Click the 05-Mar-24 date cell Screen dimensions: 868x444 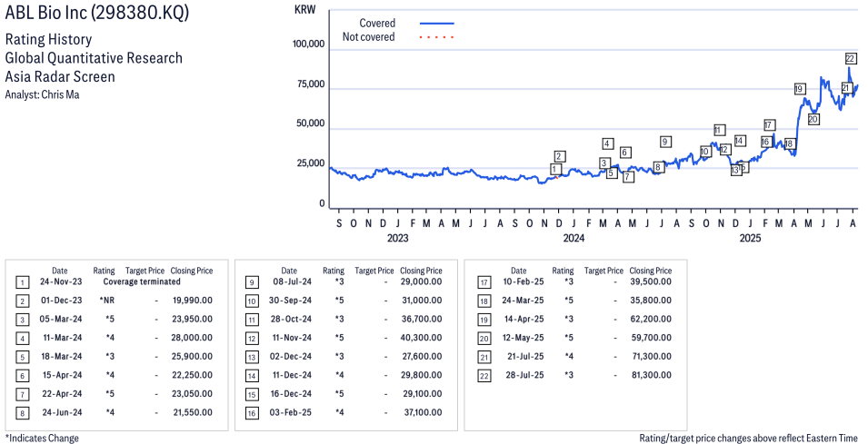pyautogui.click(x=61, y=319)
